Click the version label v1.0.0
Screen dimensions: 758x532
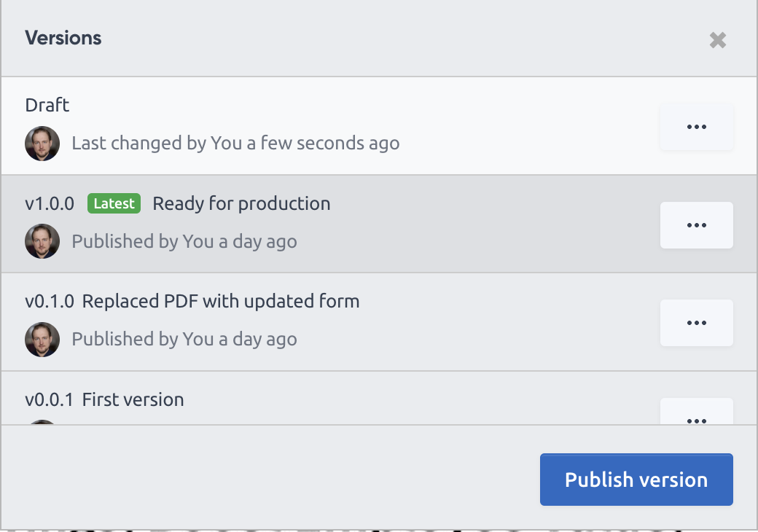(x=49, y=203)
